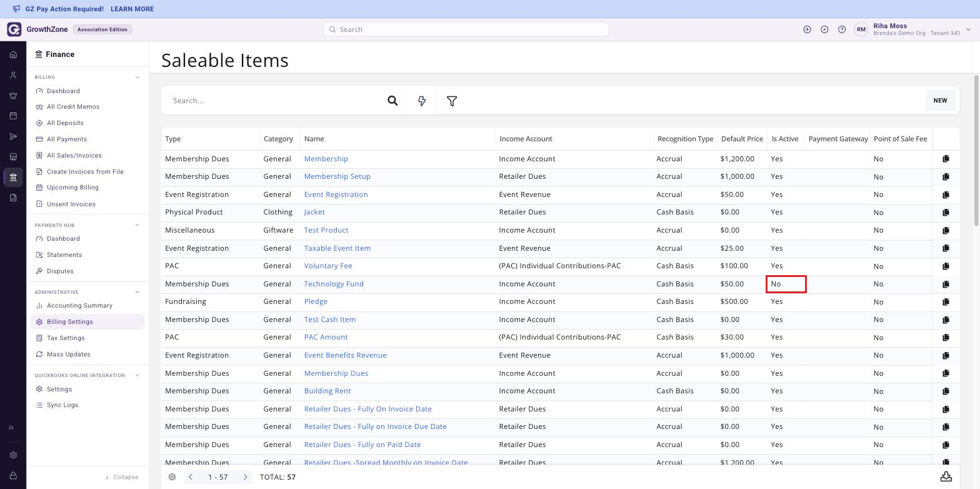Viewport: 980px width, 489px height.
Task: Open the Membership crown icon in left rail
Action: tap(13, 96)
